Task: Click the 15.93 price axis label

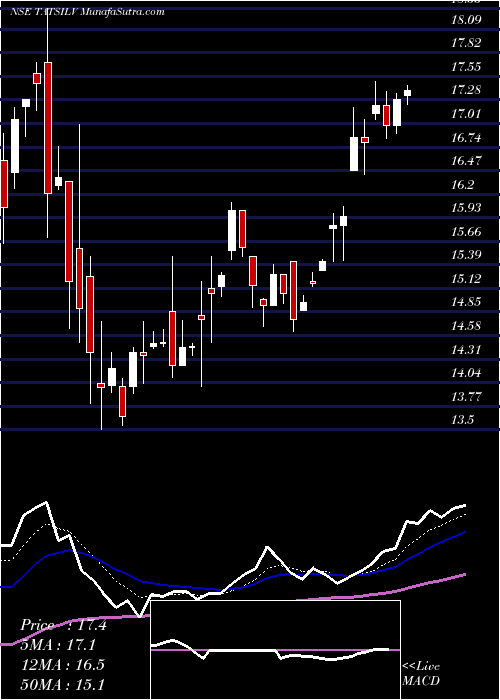Action: pyautogui.click(x=466, y=208)
